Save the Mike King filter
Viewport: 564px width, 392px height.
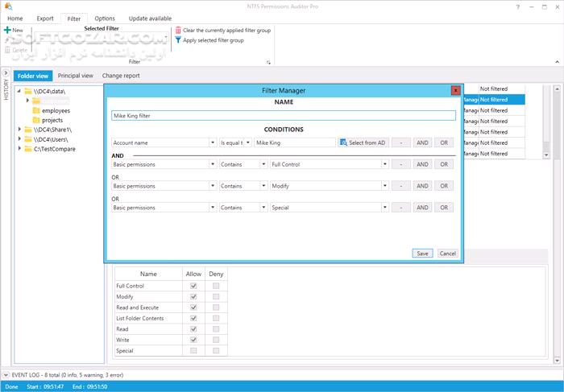pos(422,253)
